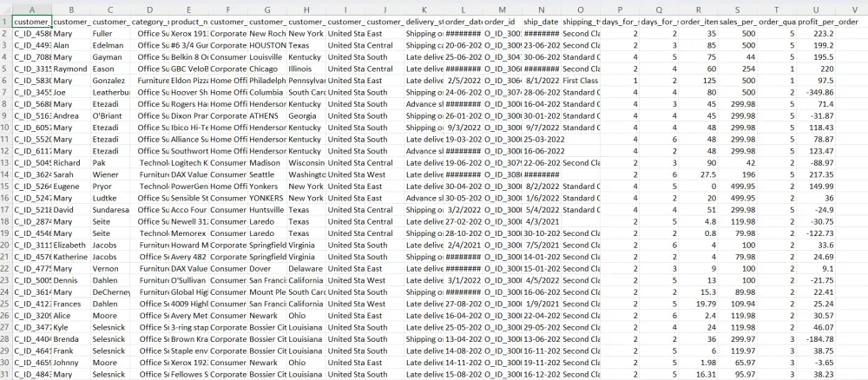The width and height of the screenshot is (868, 380).
Task: Click the cell with the name Katherine
Action: (71, 257)
